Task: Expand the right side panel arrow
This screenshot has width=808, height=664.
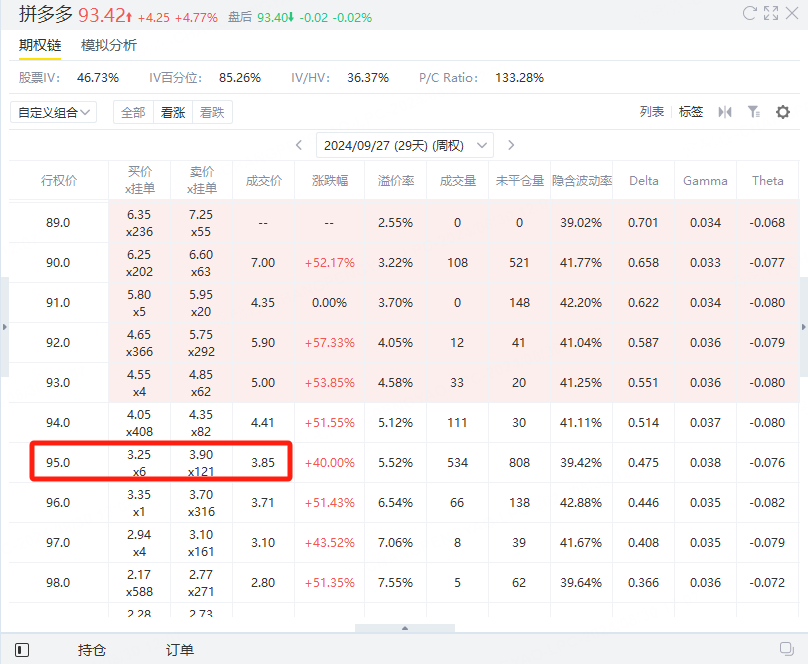Action: 803,327
